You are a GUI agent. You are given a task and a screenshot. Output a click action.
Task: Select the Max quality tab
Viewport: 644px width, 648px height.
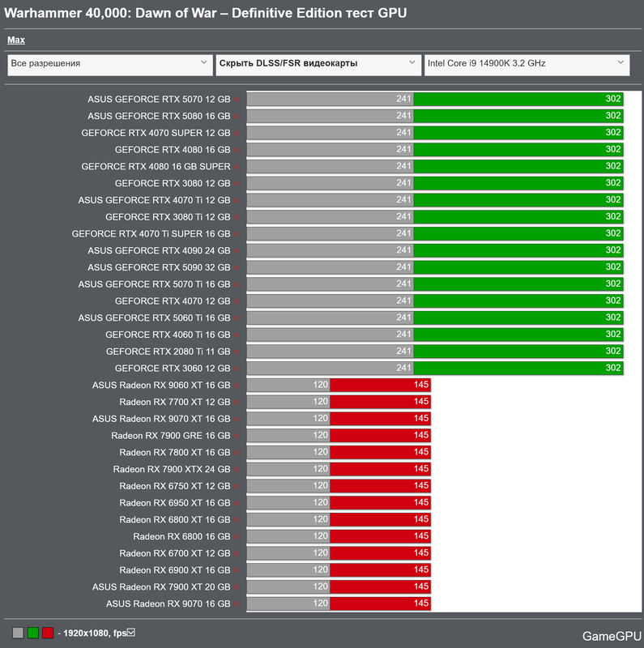(16, 40)
